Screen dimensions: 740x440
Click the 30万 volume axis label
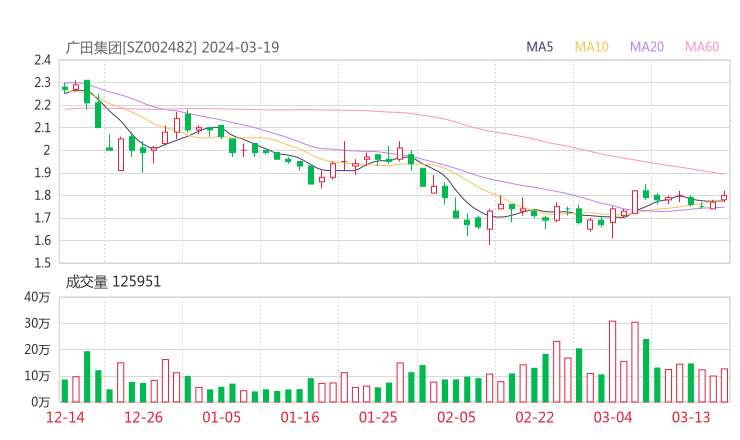click(37, 323)
